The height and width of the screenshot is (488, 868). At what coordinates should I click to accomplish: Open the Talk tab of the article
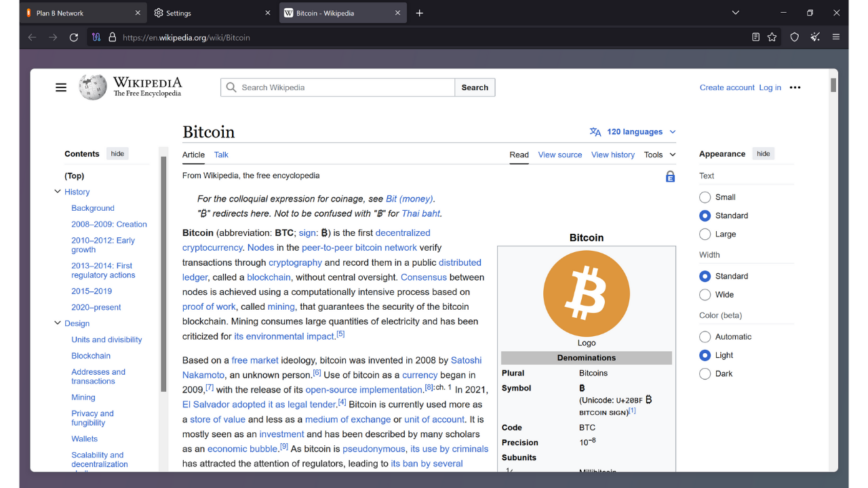[221, 155]
